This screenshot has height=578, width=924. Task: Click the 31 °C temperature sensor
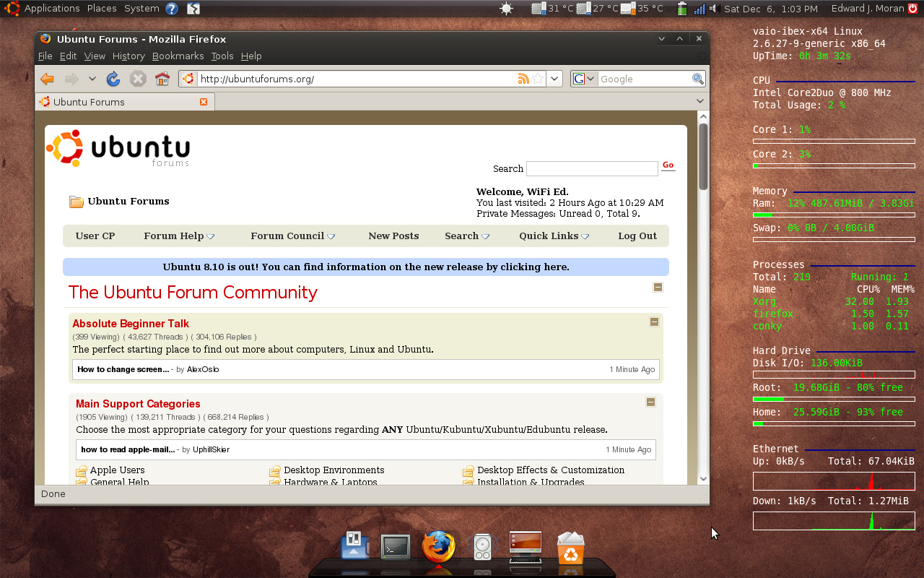552,9
